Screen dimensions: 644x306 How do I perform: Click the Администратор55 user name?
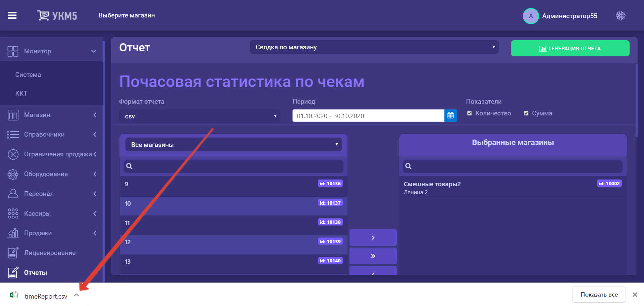pyautogui.click(x=570, y=16)
